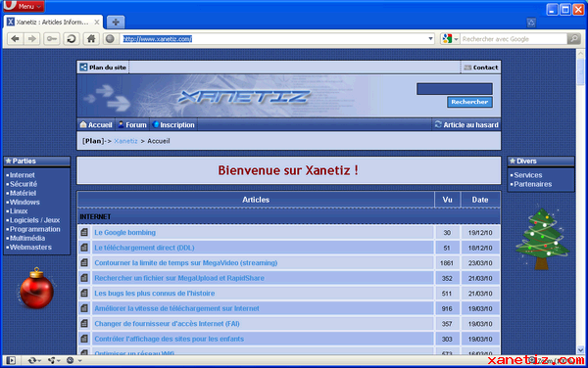Open a new tab with plus button
Image resolution: width=588 pixels, height=368 pixels.
tap(116, 23)
